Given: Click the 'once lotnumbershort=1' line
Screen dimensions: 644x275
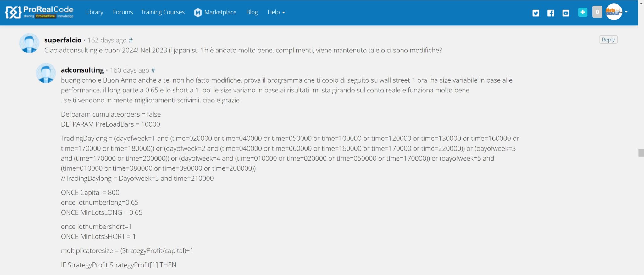Looking at the screenshot, I should tap(96, 227).
